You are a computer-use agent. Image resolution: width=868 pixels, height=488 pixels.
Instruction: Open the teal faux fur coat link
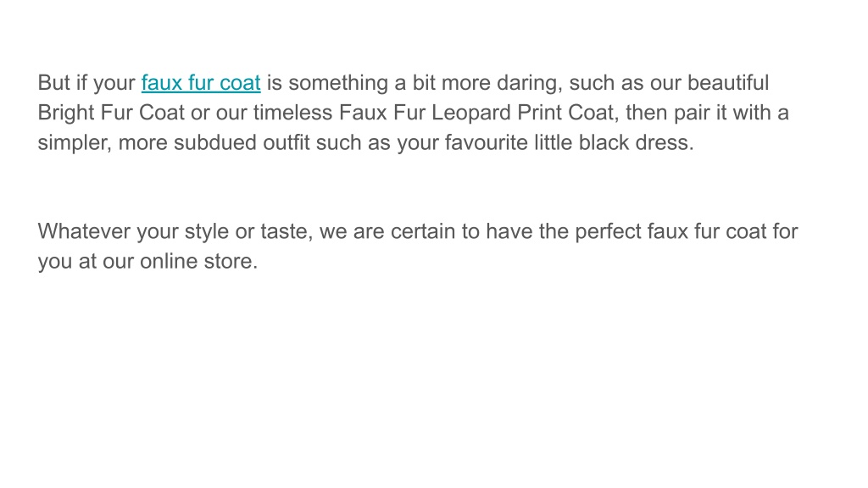tap(201, 83)
